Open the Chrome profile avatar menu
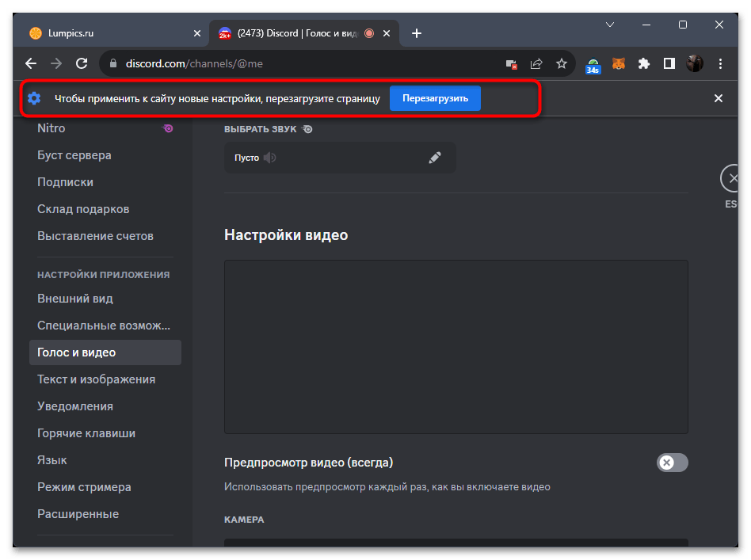Screen dimensions: 751x560 (694, 63)
